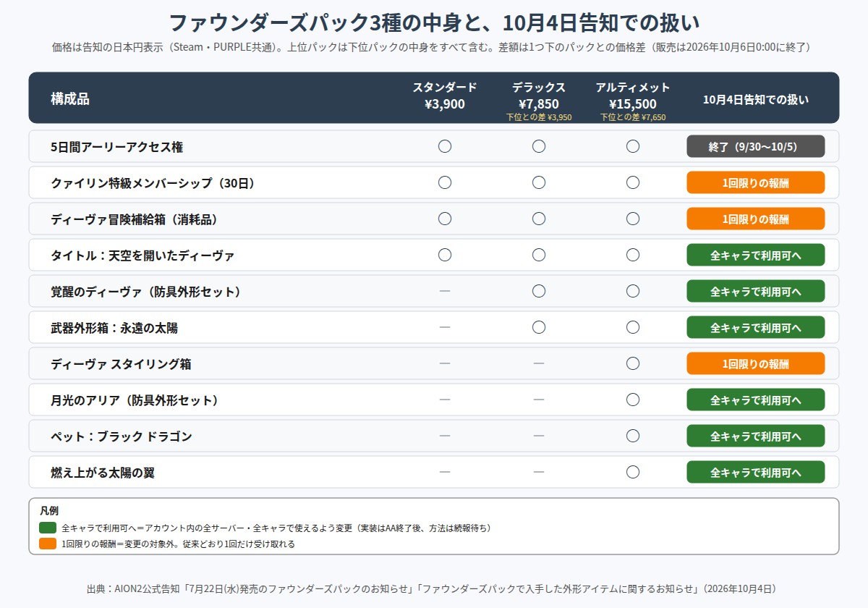Click 下位との差 ¥3,950 under デラックス
The image size is (868, 608).
pos(539,117)
